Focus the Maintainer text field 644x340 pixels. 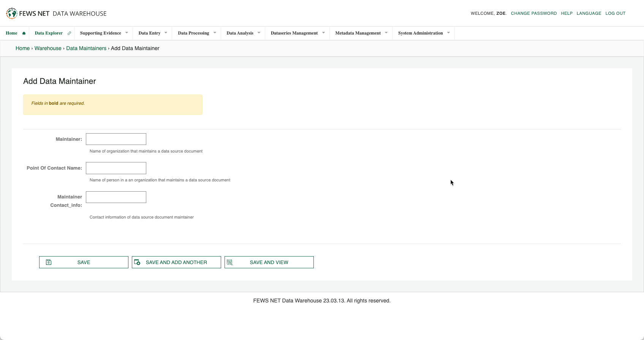(x=116, y=139)
